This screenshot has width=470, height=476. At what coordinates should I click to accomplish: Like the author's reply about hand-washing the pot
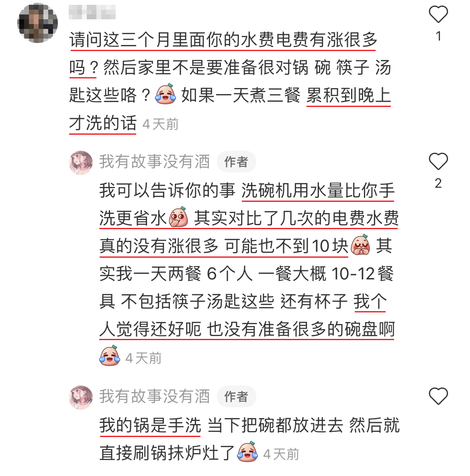click(438, 396)
